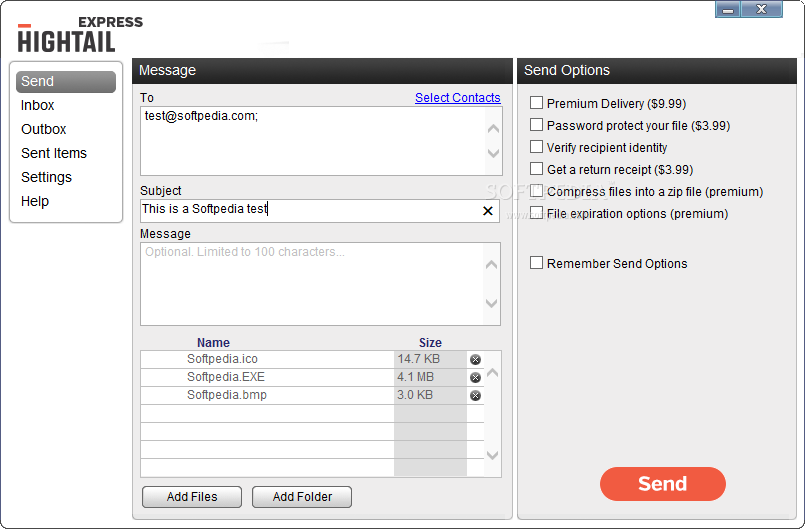805x529 pixels.
Task: Click the Hightail Express logo
Action: pos(80,34)
